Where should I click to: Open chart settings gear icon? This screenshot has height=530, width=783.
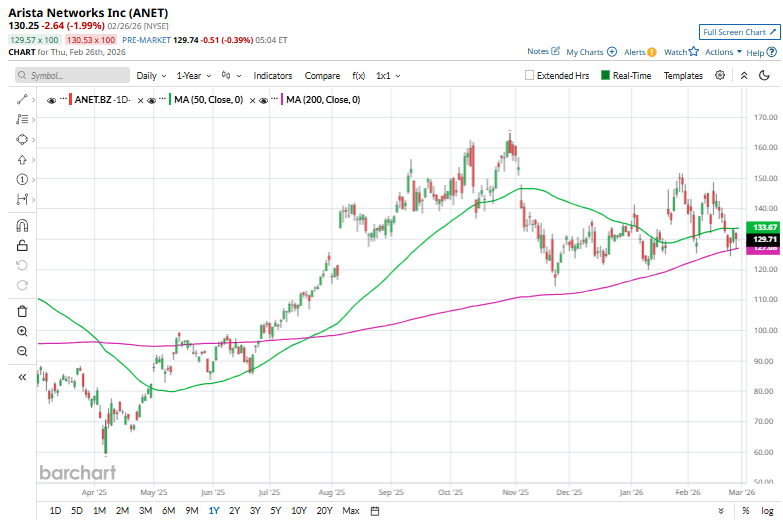720,75
